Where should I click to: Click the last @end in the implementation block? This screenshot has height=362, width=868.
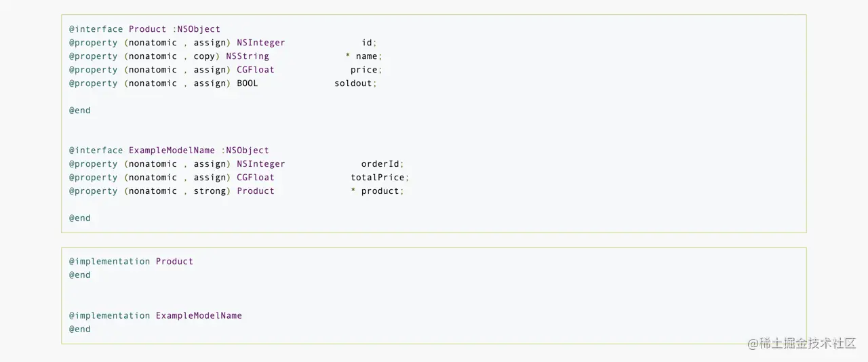(x=80, y=329)
